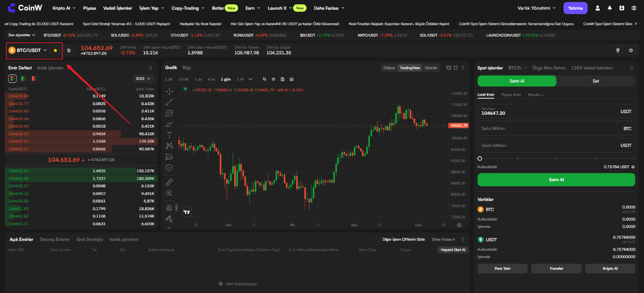Open the chart patterns tool

(169, 146)
